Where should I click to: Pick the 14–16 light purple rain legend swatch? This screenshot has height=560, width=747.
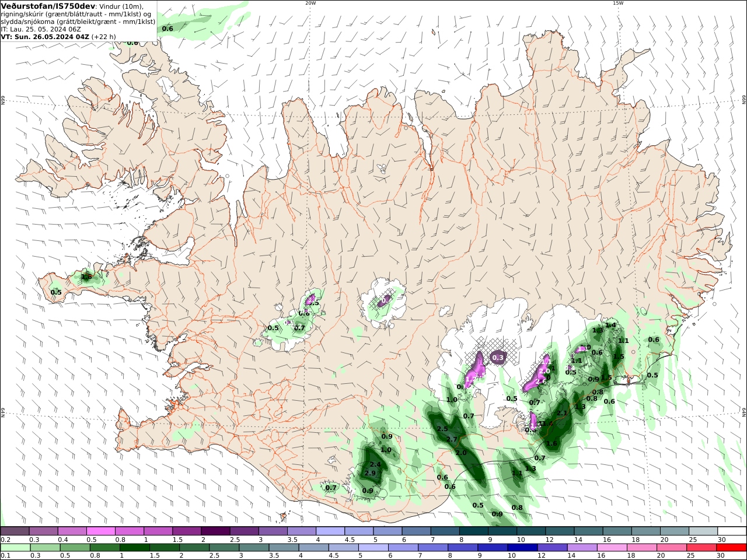coord(582,548)
